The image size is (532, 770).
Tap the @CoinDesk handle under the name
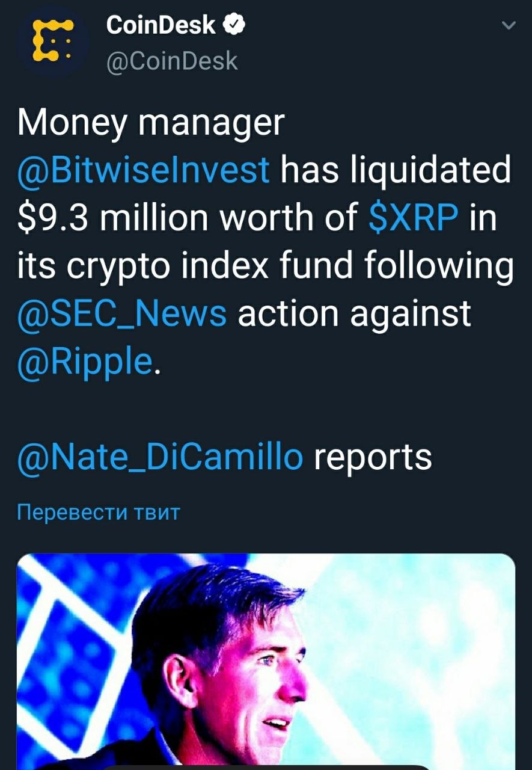point(172,61)
